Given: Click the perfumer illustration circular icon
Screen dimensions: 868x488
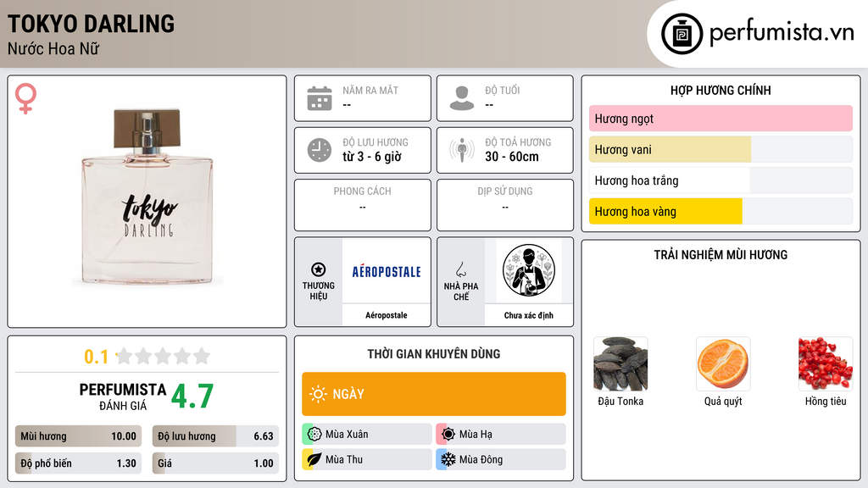Looking at the screenshot, I should coord(529,270).
